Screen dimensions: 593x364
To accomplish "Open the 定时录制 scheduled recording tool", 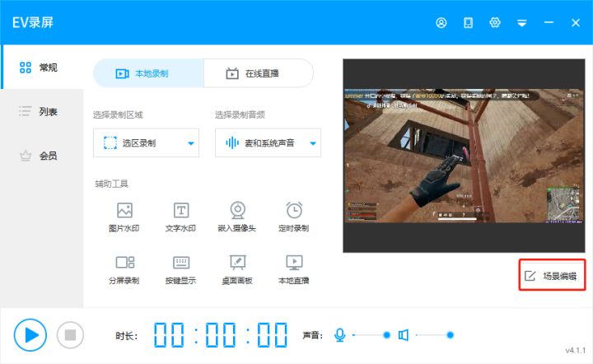I will click(294, 217).
